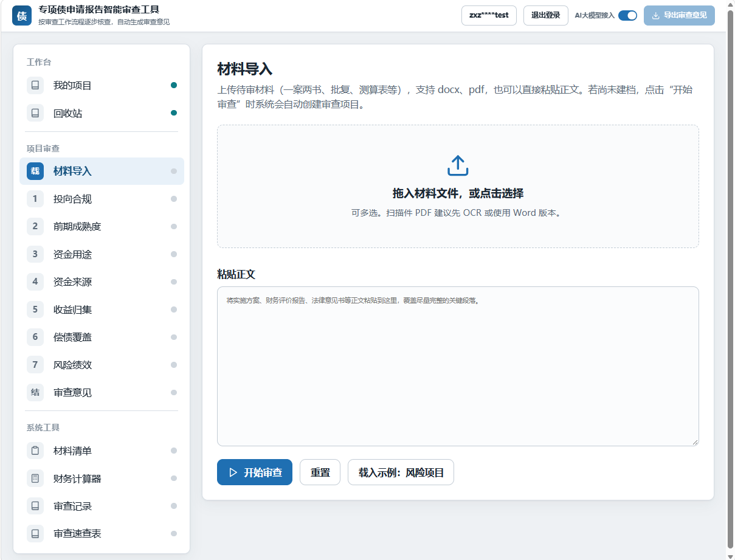This screenshot has height=560, width=735.
Task: Click the step 2 badge for 前期成熟度
Action: (35, 226)
